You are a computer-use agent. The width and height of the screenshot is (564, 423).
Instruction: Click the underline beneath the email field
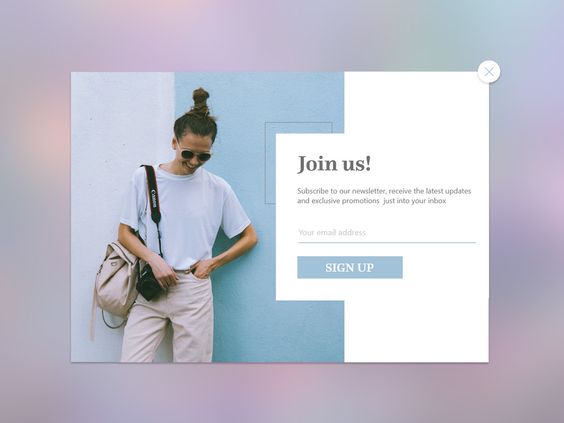click(387, 243)
